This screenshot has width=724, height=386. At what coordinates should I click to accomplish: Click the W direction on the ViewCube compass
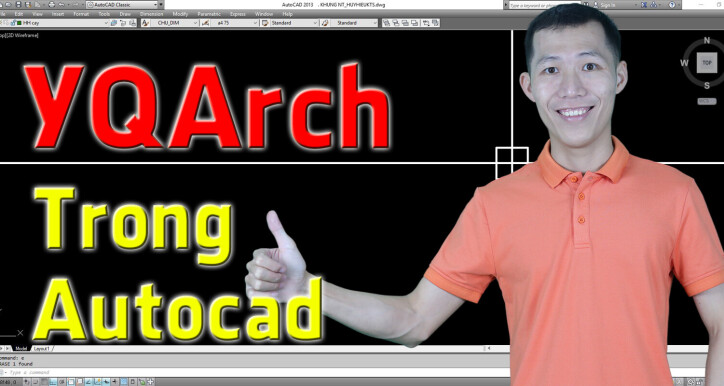click(x=684, y=63)
